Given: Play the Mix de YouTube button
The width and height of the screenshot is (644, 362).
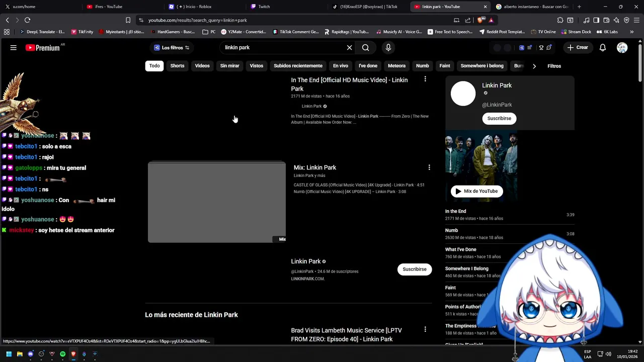Looking at the screenshot, I should (x=476, y=191).
